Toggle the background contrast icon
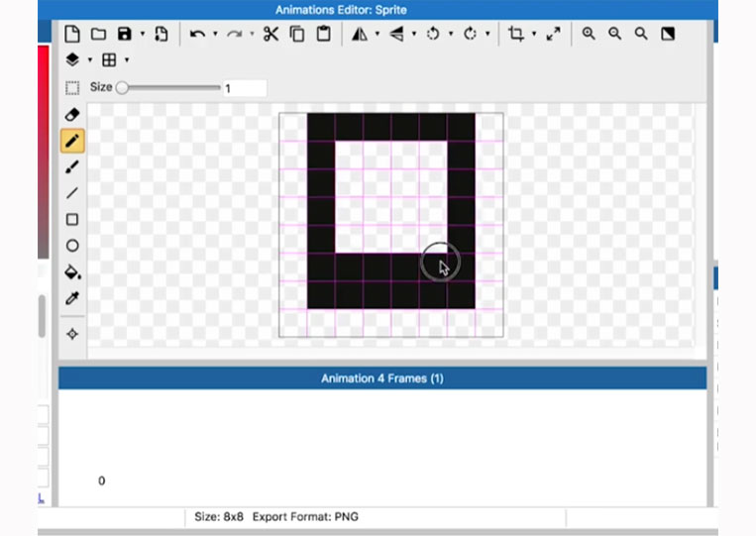The height and width of the screenshot is (536, 756). pos(668,34)
